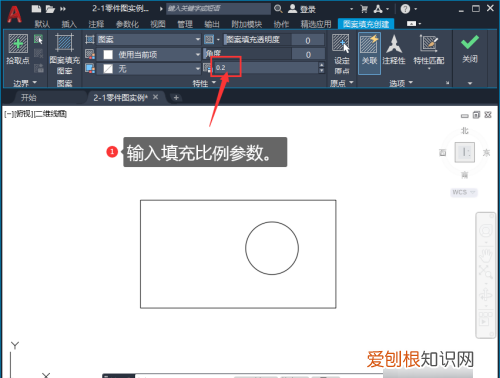
Task: Click the Open file folder icon
Action: [50, 9]
